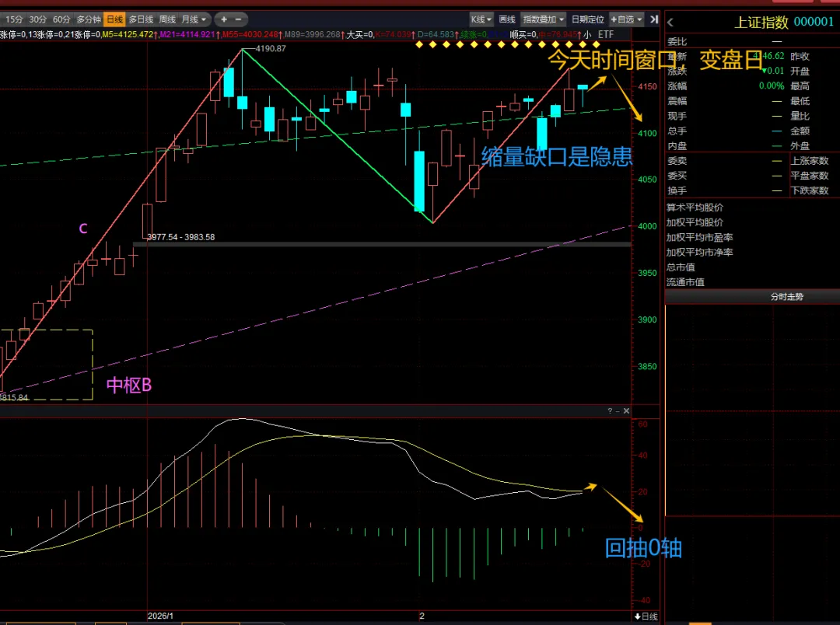Close the MACD indicator sub-panel
The width and height of the screenshot is (840, 625).
click(x=626, y=410)
